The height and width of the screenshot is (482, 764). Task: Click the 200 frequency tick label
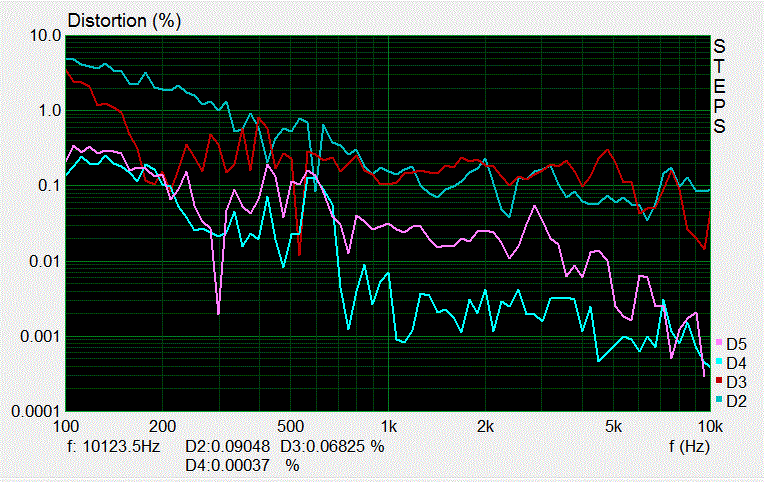click(x=162, y=427)
